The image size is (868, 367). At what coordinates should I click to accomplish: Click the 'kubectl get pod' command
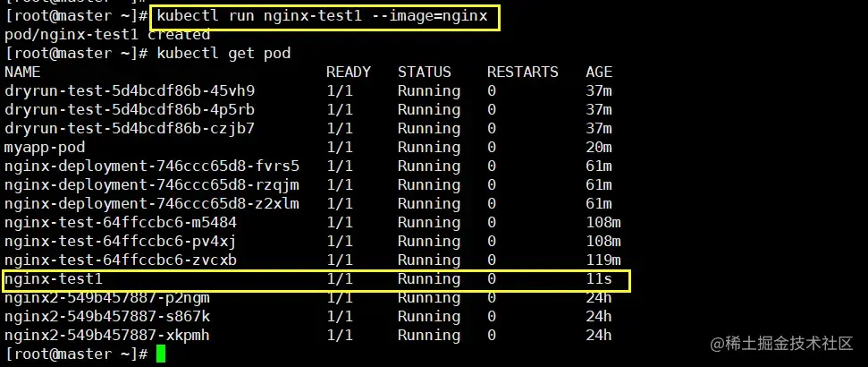click(223, 53)
